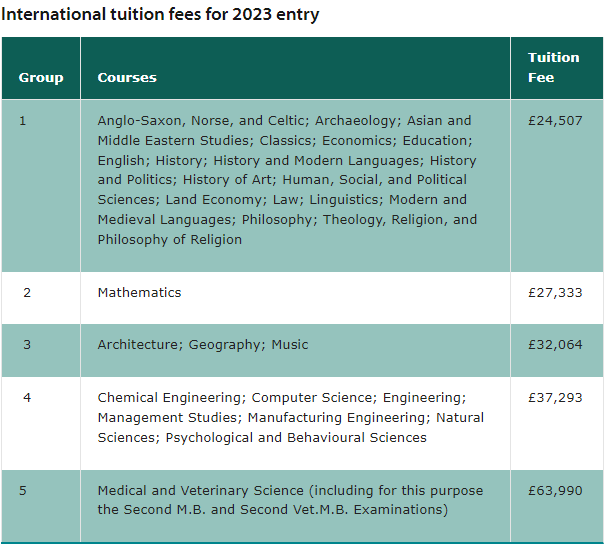Click the £24,507 fee cell
Screen dimensions: 605x544
557,186
